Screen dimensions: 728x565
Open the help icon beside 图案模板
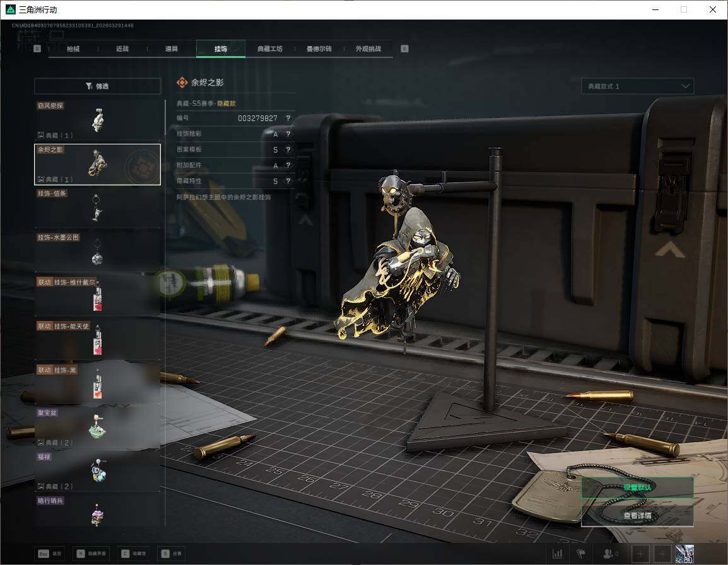point(288,149)
